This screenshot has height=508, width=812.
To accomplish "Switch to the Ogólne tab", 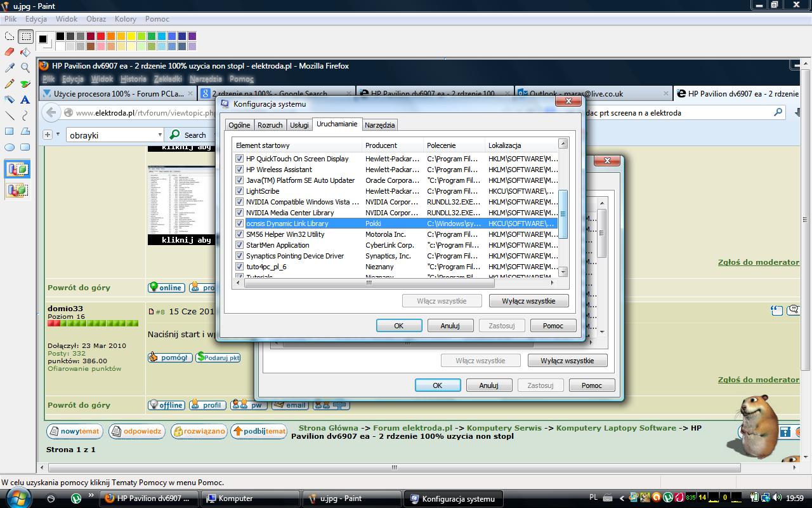I will [x=239, y=125].
